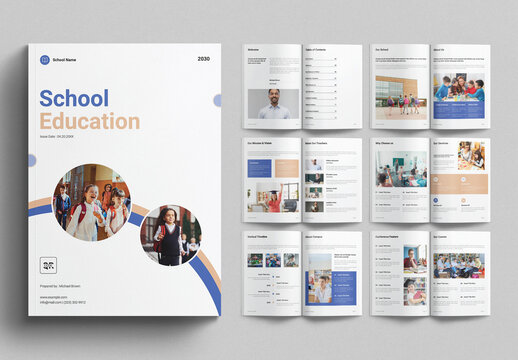Click the blue school logo icon on cover
Image resolution: width=518 pixels, height=360 pixels.
pos(45,60)
